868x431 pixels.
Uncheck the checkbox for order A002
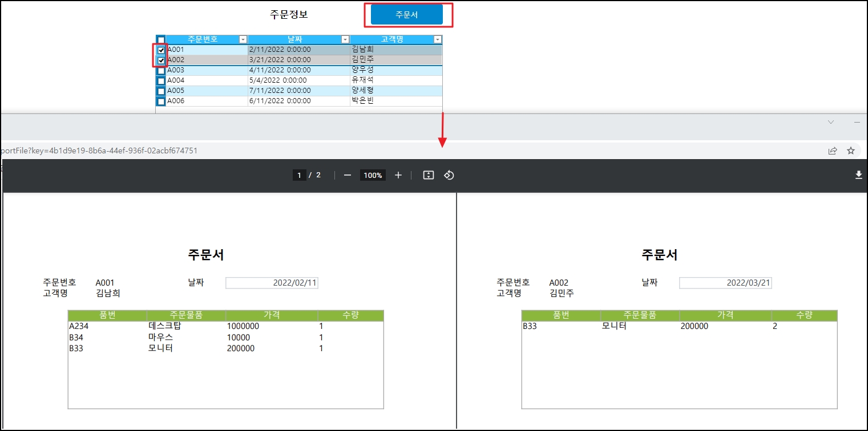161,60
